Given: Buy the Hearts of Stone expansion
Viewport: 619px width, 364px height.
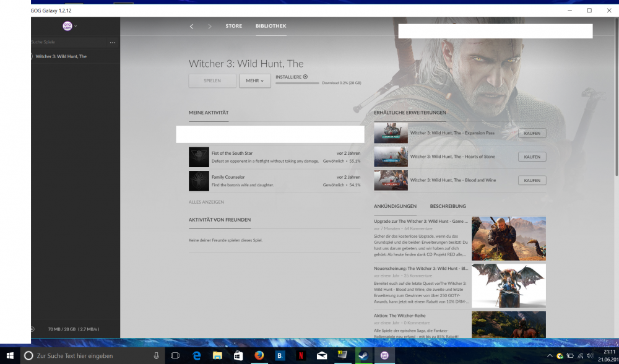Looking at the screenshot, I should [532, 157].
